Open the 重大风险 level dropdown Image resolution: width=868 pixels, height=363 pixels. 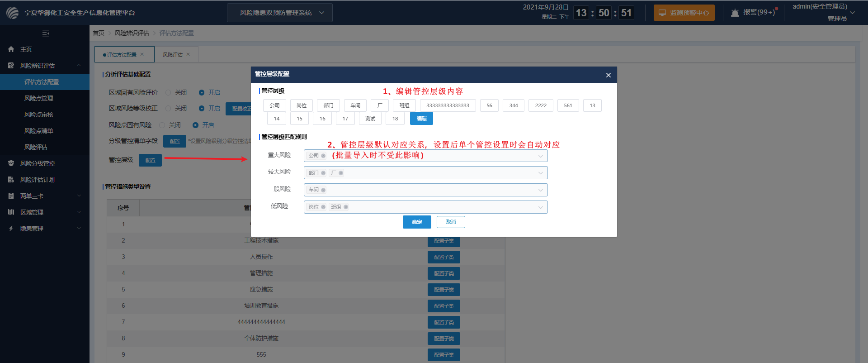pyautogui.click(x=540, y=156)
